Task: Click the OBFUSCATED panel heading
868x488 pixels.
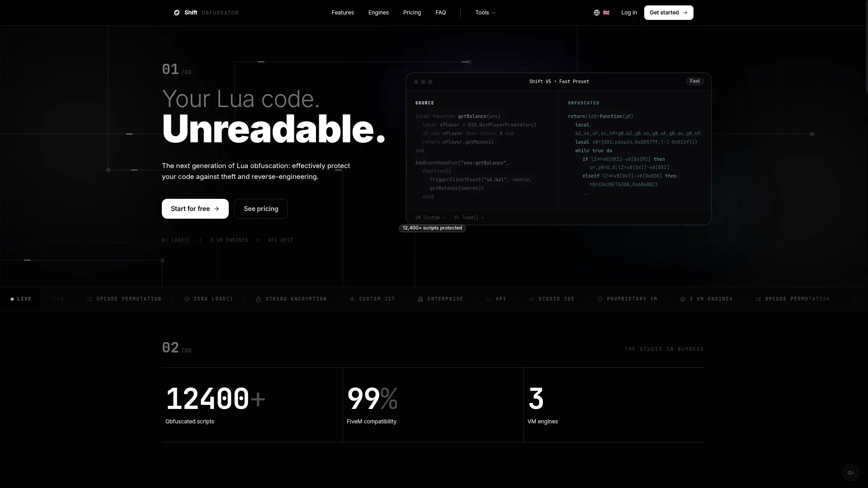Action: point(584,103)
